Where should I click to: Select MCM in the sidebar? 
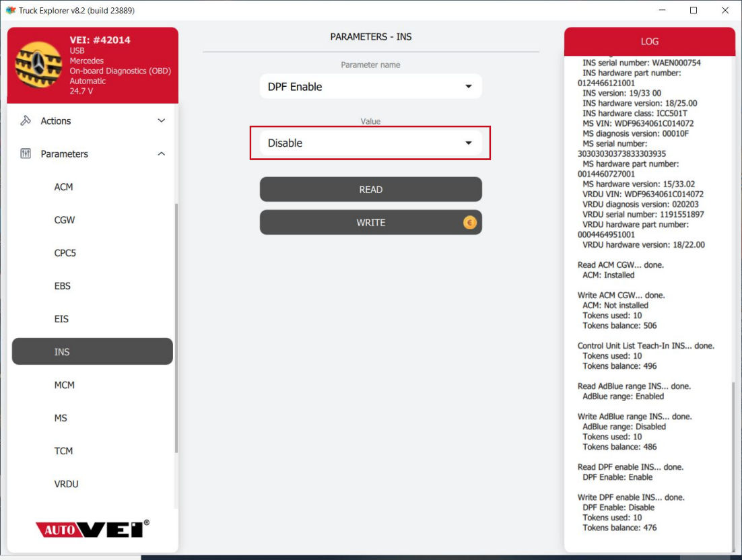coord(65,385)
